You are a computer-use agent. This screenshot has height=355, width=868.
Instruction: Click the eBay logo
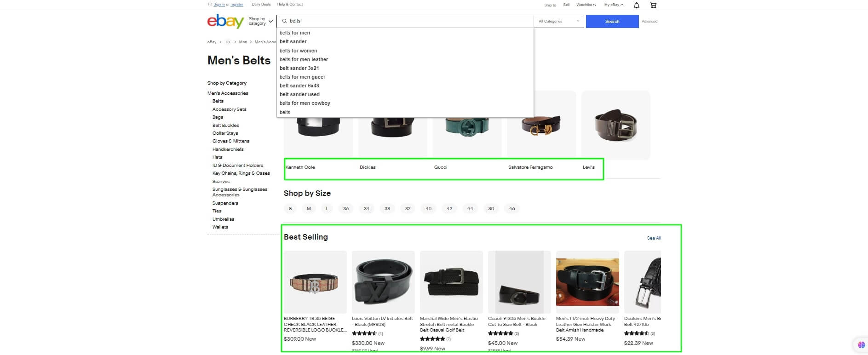pyautogui.click(x=225, y=21)
